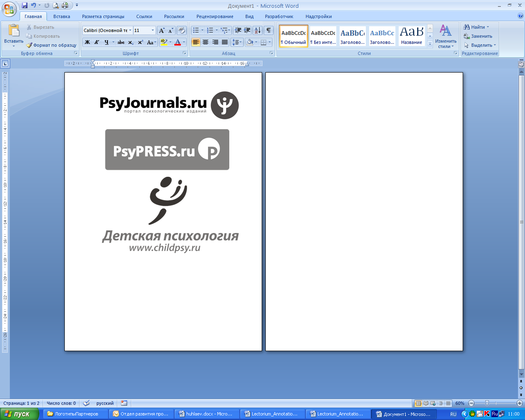This screenshot has width=525, height=420.
Task: Zoom out with minus button
Action: coord(471,403)
